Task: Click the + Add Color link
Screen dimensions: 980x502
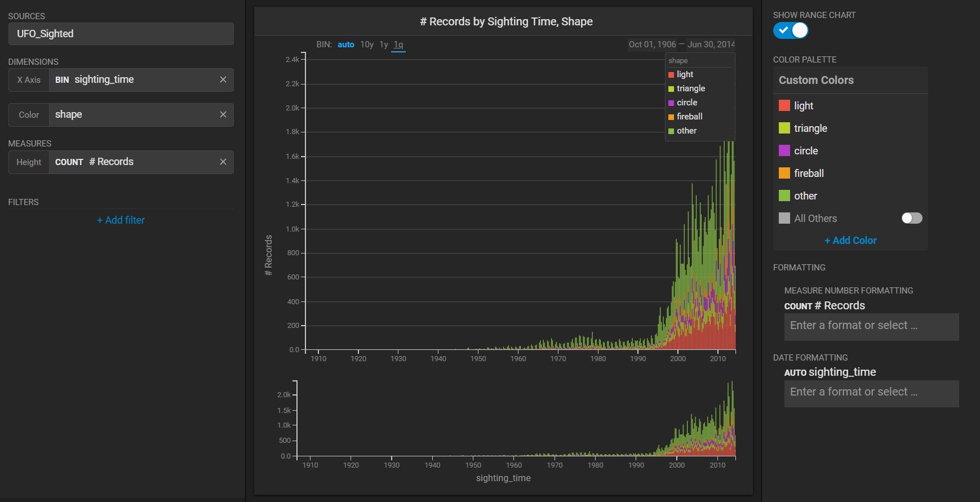Action: click(850, 241)
